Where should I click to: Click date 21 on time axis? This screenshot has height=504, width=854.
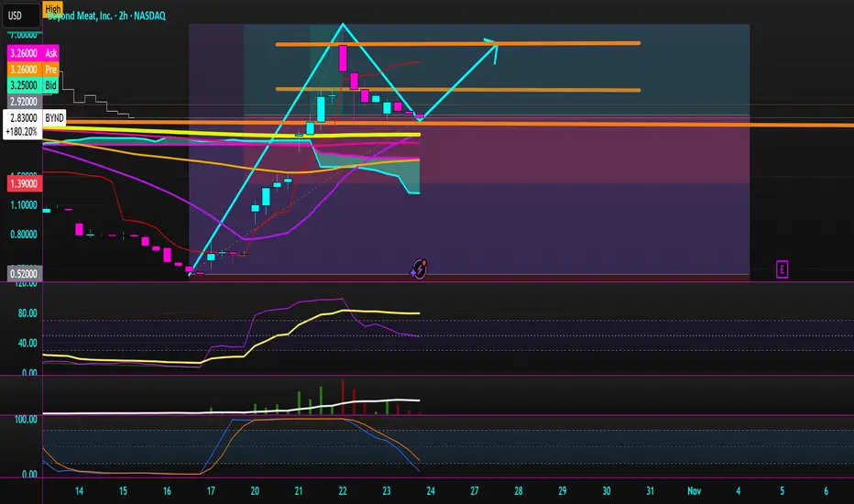(299, 491)
